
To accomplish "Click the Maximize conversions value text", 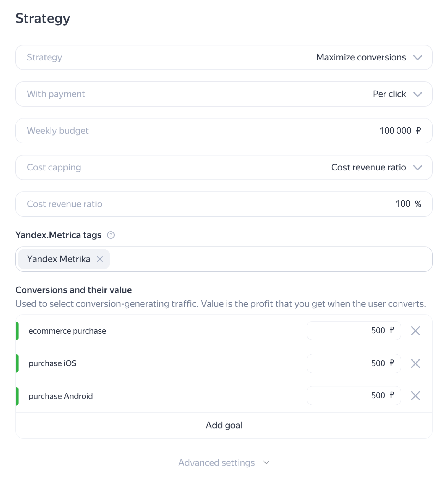I will coord(361,57).
